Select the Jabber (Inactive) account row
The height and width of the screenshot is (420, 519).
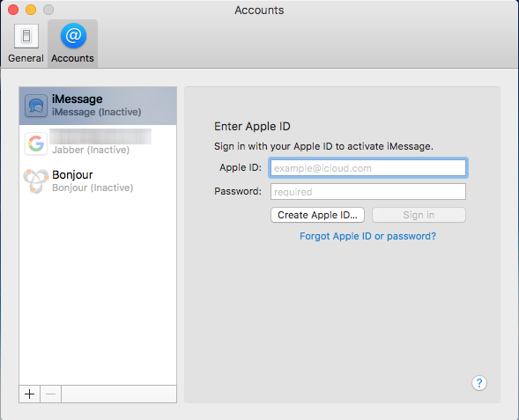click(98, 144)
